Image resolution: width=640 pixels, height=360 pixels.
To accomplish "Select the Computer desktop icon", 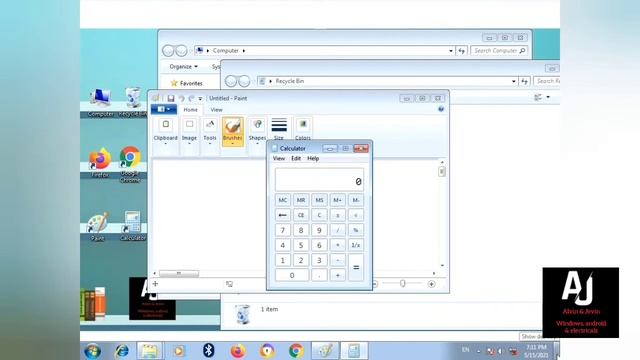I will [x=100, y=103].
